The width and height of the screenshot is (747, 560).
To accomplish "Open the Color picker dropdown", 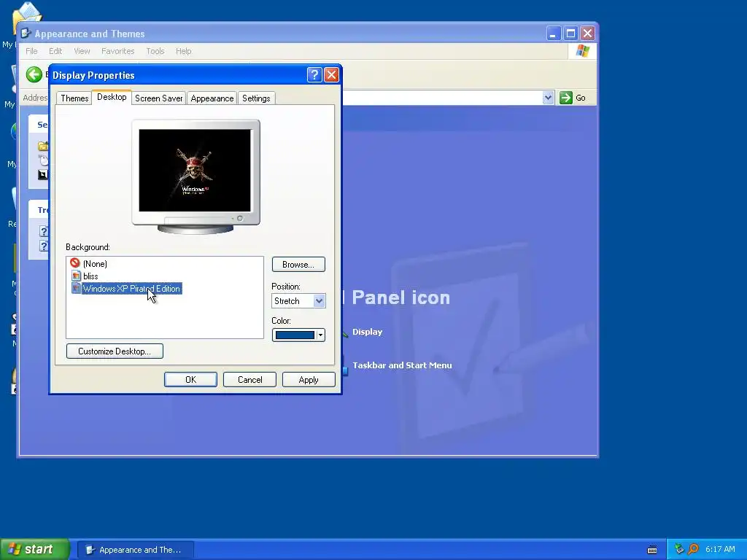I will [298, 335].
